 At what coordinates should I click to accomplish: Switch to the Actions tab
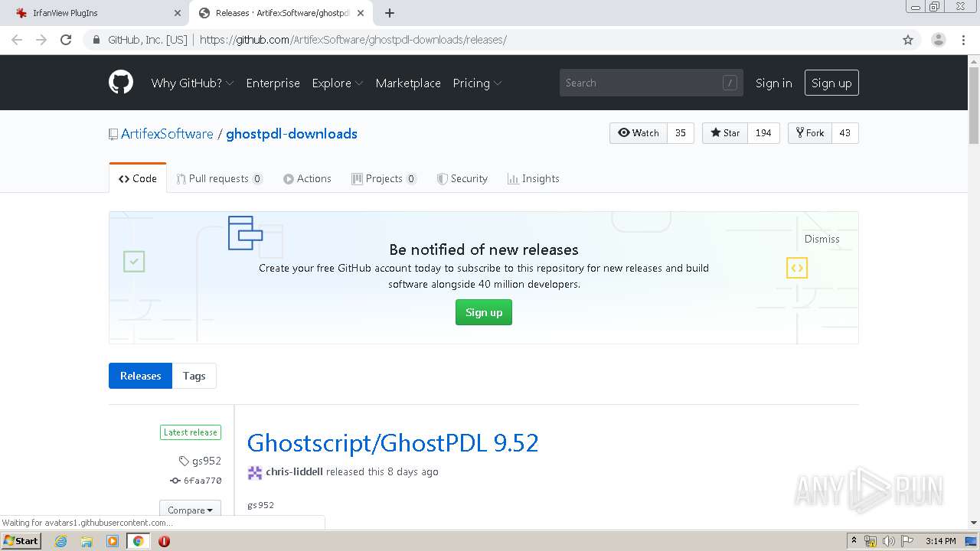pyautogui.click(x=307, y=178)
